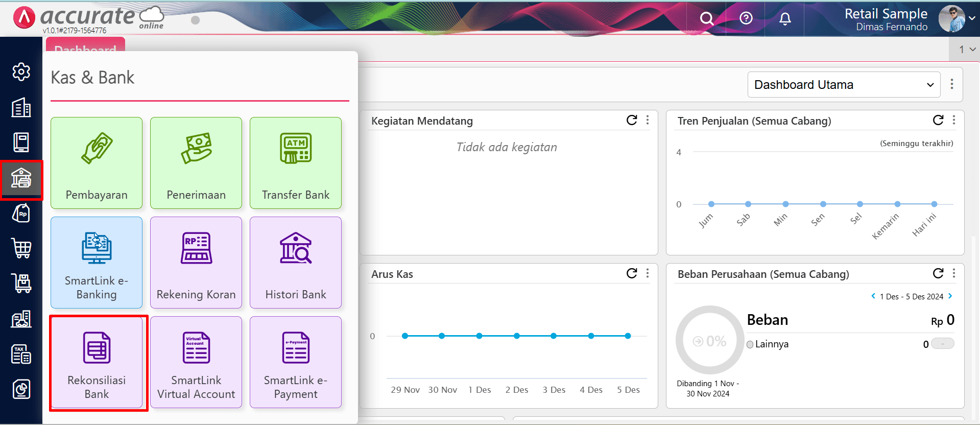
Task: Click the search magnifier in header
Action: (x=706, y=19)
